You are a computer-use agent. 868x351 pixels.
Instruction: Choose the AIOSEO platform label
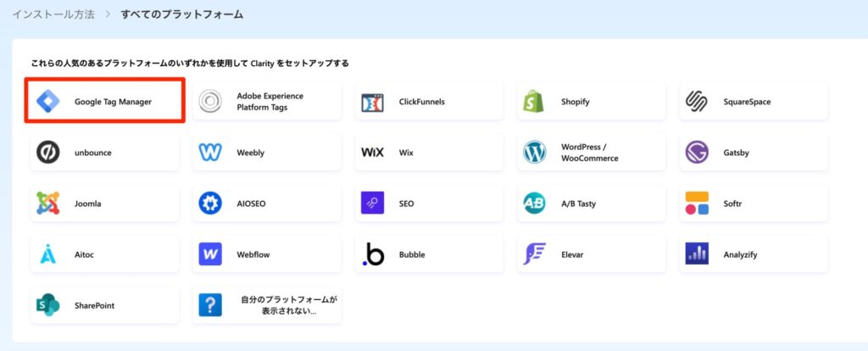tap(251, 203)
